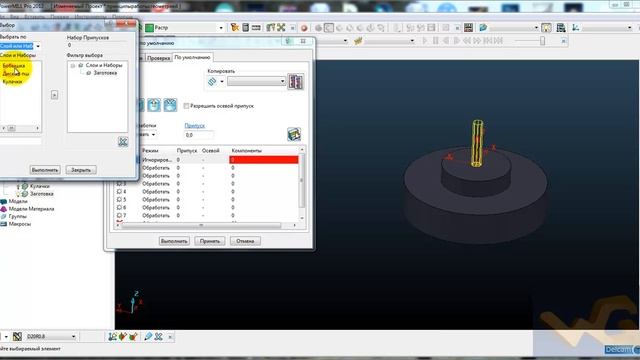640x360 pixels.
Task: Open the Растр strategy dropdown
Action: pos(221,28)
